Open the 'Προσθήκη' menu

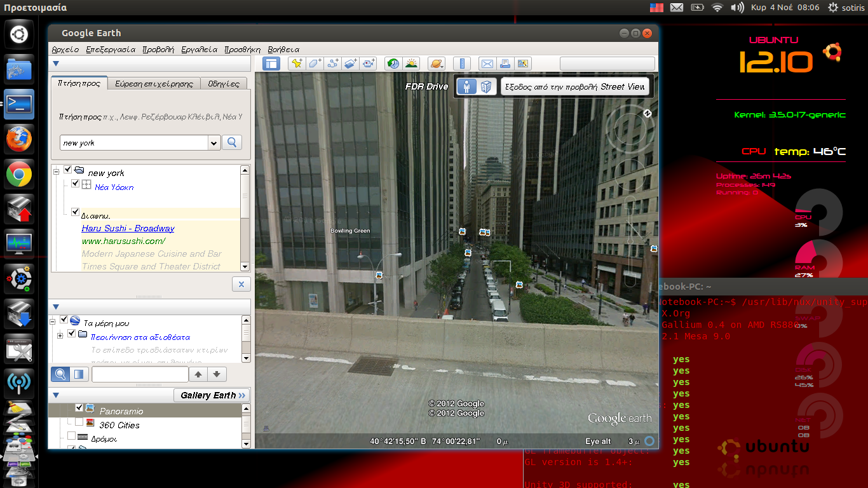(243, 49)
